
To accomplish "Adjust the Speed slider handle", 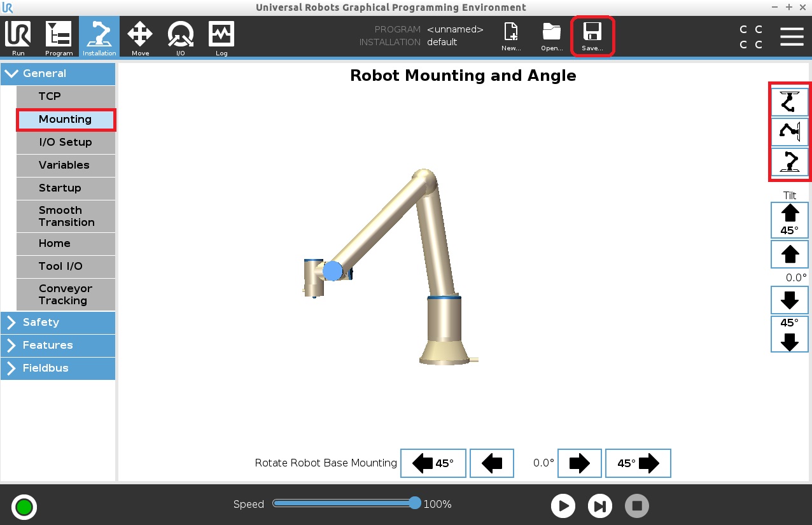I will (415, 503).
